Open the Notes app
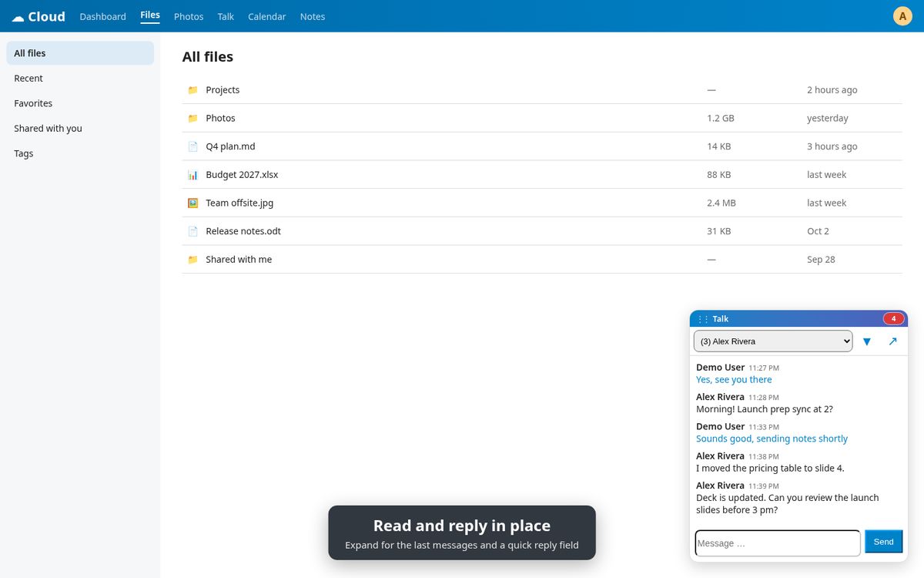The image size is (924, 578). (313, 16)
